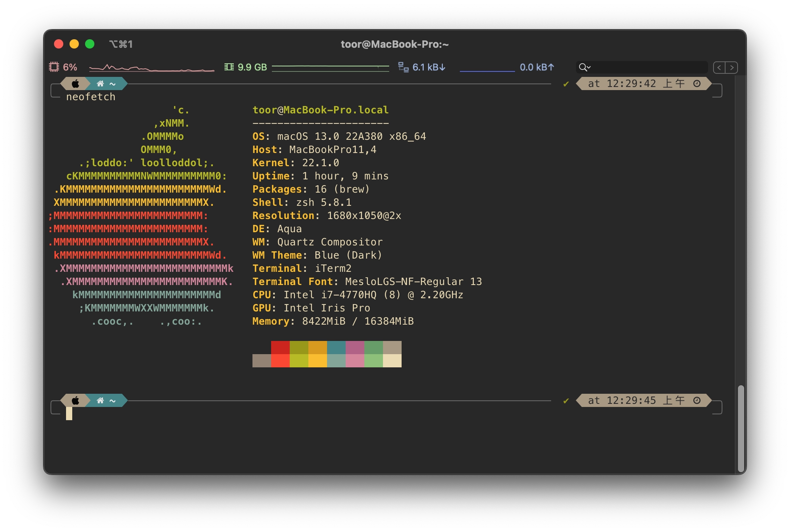790x532 pixels.
Task: Click the CPU chip icon in status bar
Action: (54, 67)
